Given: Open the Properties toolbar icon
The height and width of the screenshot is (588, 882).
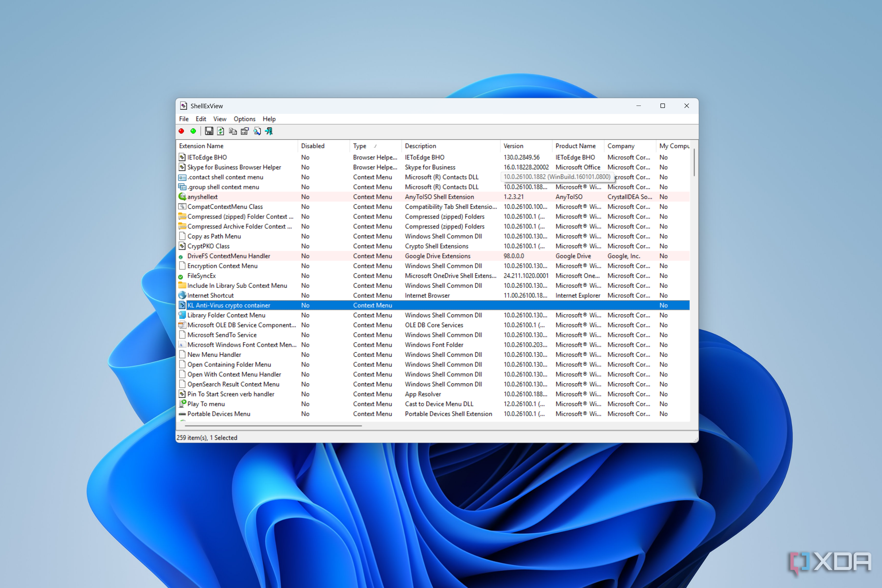Looking at the screenshot, I should 245,131.
